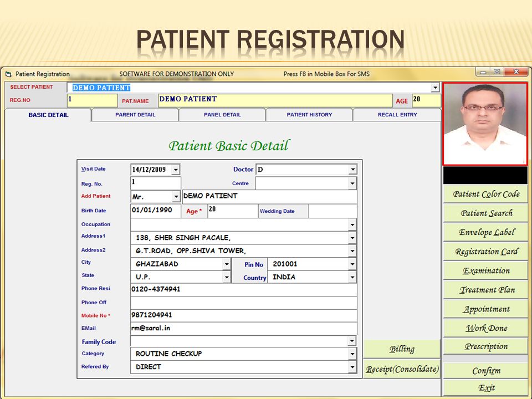Image resolution: width=532 pixels, height=399 pixels.
Task: Open the SELECT PATIENT dropdown arrow
Action: [x=436, y=88]
